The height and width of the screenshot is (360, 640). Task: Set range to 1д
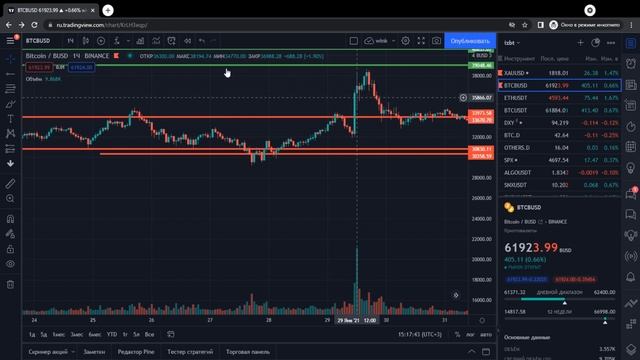32,334
